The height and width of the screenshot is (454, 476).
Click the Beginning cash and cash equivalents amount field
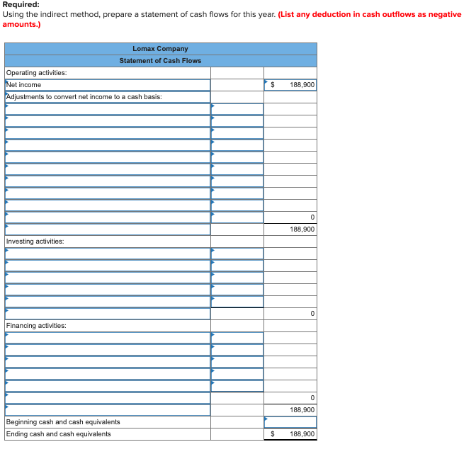click(290, 422)
